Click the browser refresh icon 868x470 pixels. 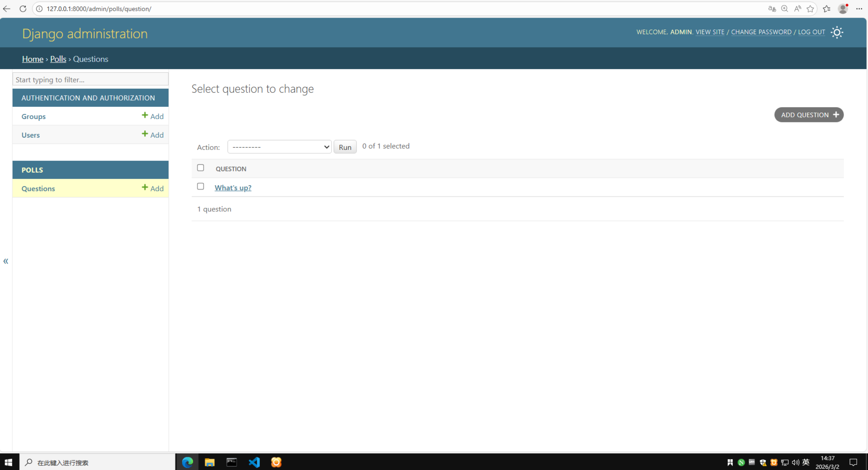tap(23, 9)
